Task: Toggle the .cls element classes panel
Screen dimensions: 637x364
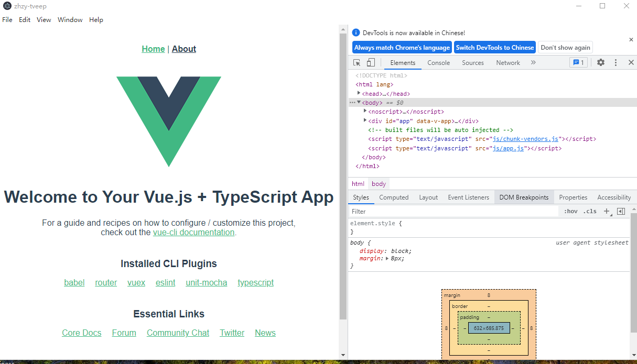Action: pyautogui.click(x=590, y=211)
